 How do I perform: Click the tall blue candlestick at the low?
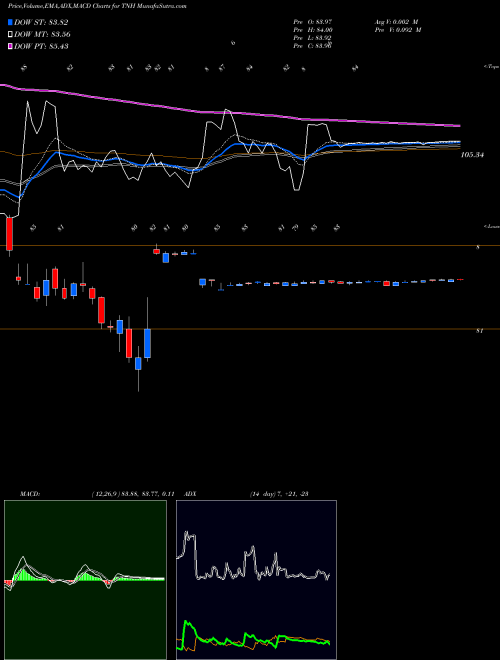point(147,343)
